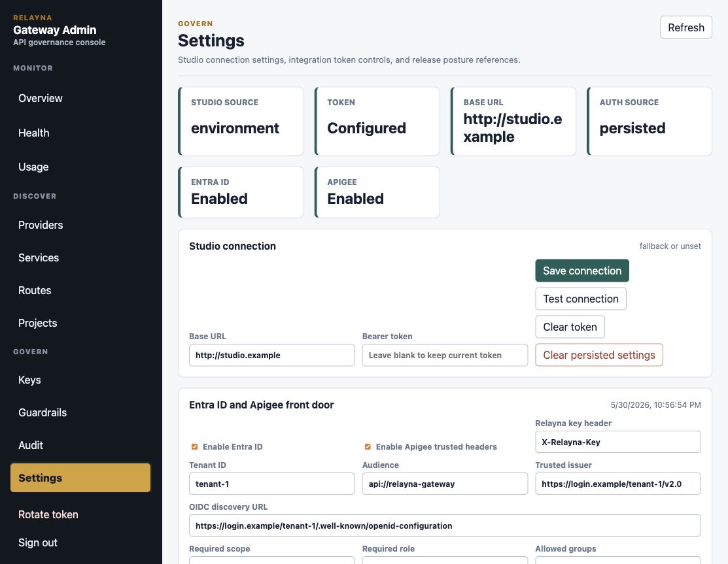Click 'API governance console' subtitle
The height and width of the screenshot is (564, 728).
[60, 42]
